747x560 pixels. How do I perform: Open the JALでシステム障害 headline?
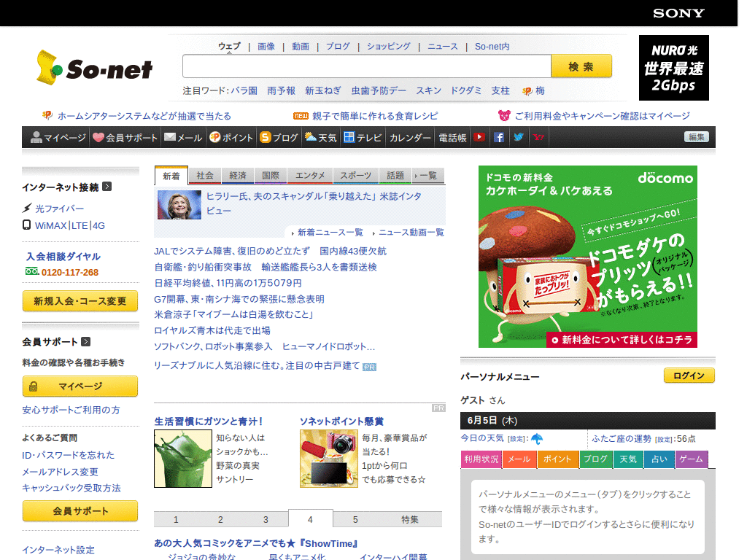click(270, 251)
